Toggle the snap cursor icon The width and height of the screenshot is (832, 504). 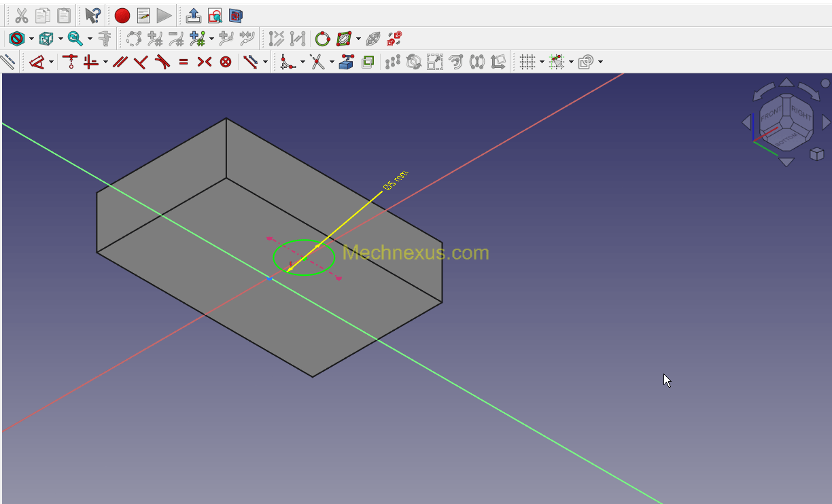point(557,62)
